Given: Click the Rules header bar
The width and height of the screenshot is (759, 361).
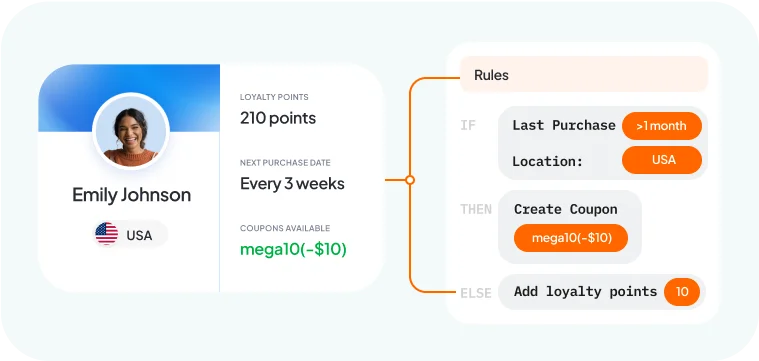Looking at the screenshot, I should [584, 74].
